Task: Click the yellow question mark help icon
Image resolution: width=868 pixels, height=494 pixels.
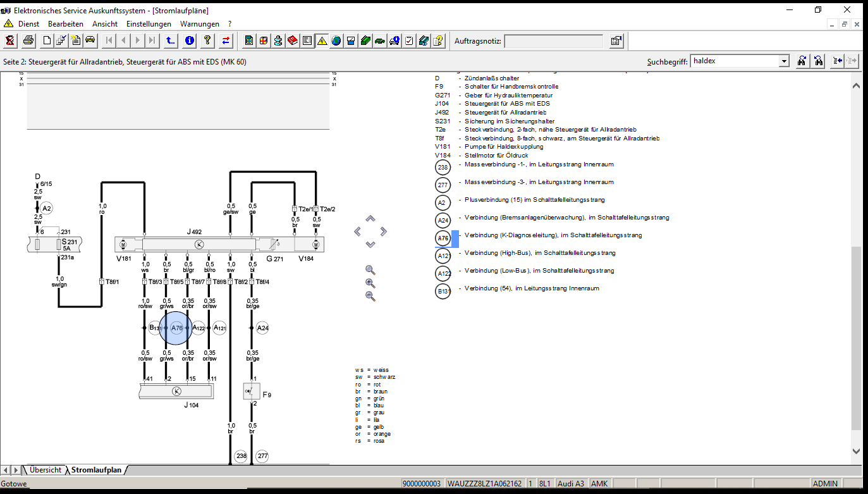Action: (207, 41)
